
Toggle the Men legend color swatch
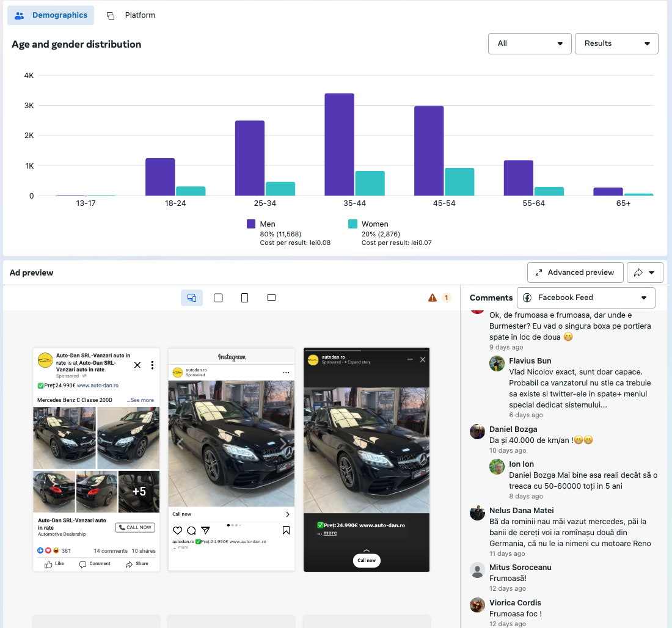pos(251,224)
